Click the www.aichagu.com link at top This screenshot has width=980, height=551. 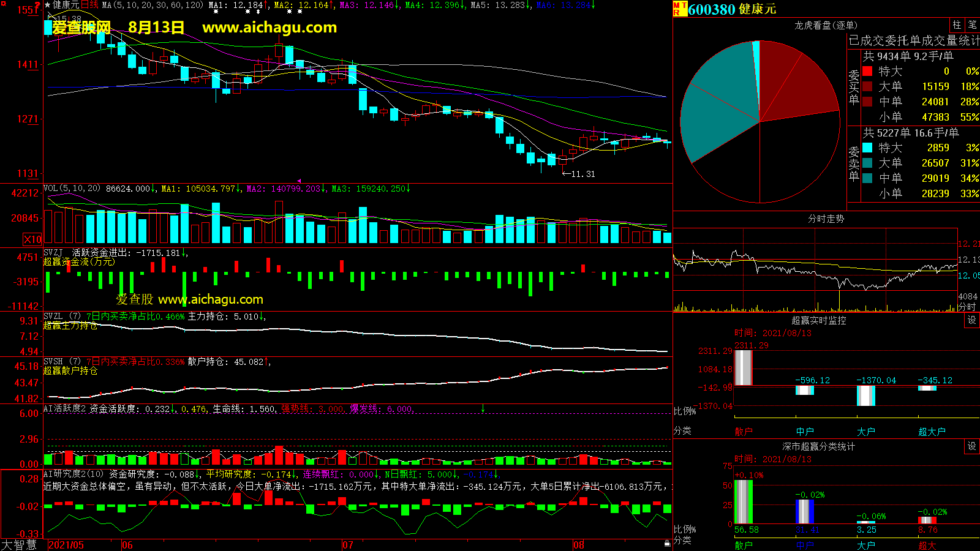pyautogui.click(x=269, y=28)
